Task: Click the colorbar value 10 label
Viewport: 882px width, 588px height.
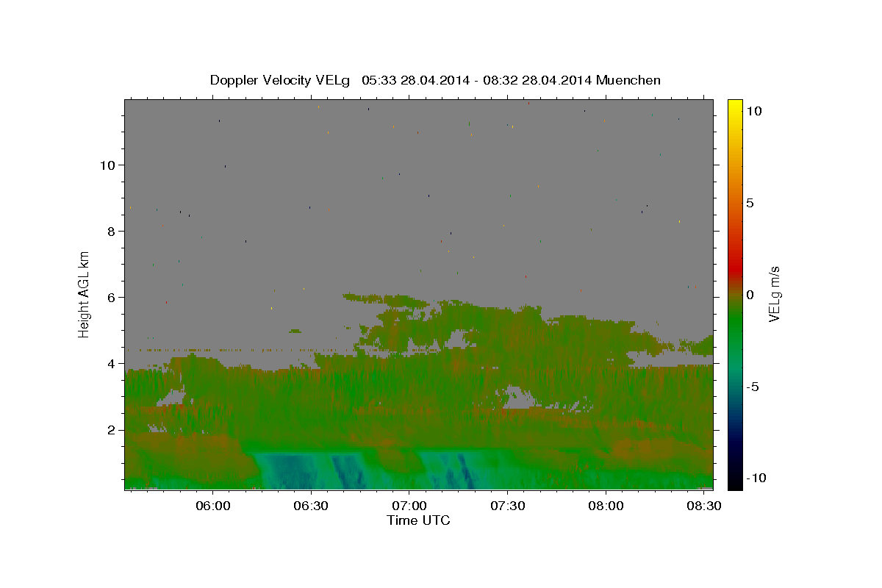Action: coord(753,111)
